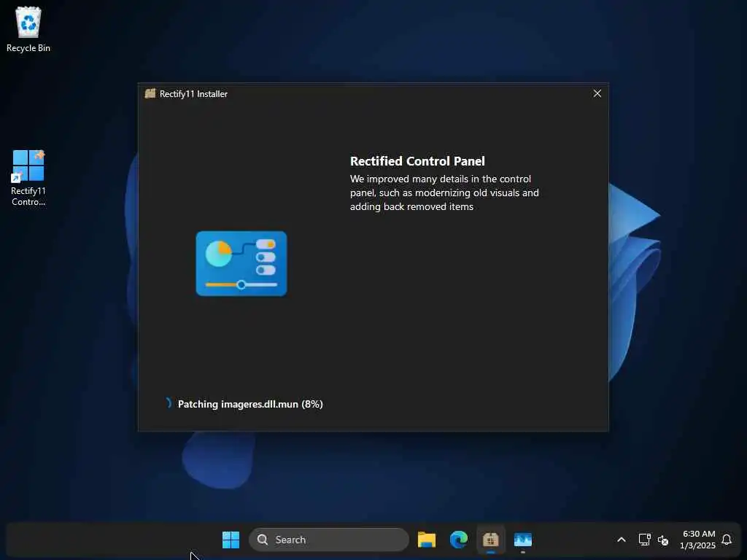The image size is (747, 560).
Task: Click the loading spinner beside Patching
Action: tap(168, 403)
